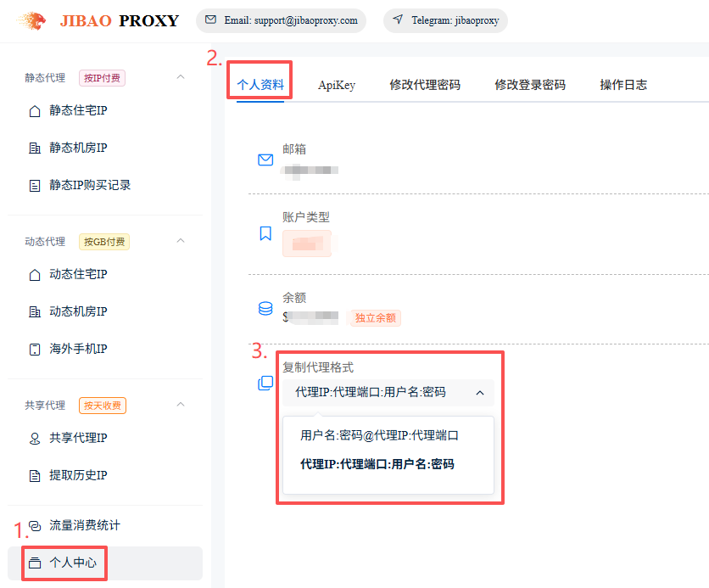The width and height of the screenshot is (709, 588).
Task: Open the 复制代理格式 dropdown selector
Action: 388,393
